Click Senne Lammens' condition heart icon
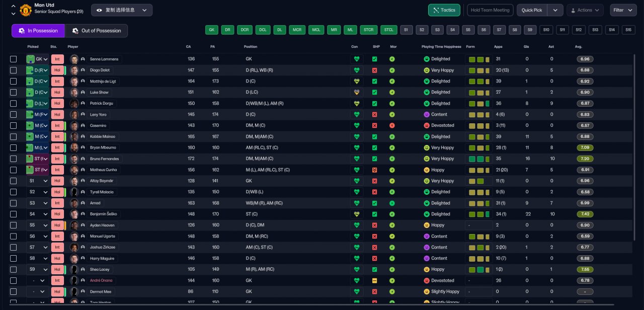The image size is (644, 310). [x=357, y=59]
